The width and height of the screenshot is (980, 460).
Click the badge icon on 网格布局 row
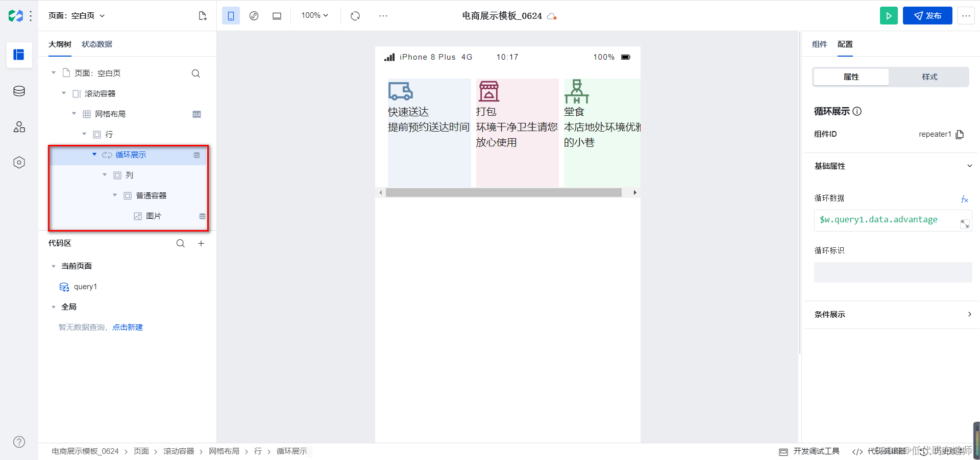click(197, 114)
